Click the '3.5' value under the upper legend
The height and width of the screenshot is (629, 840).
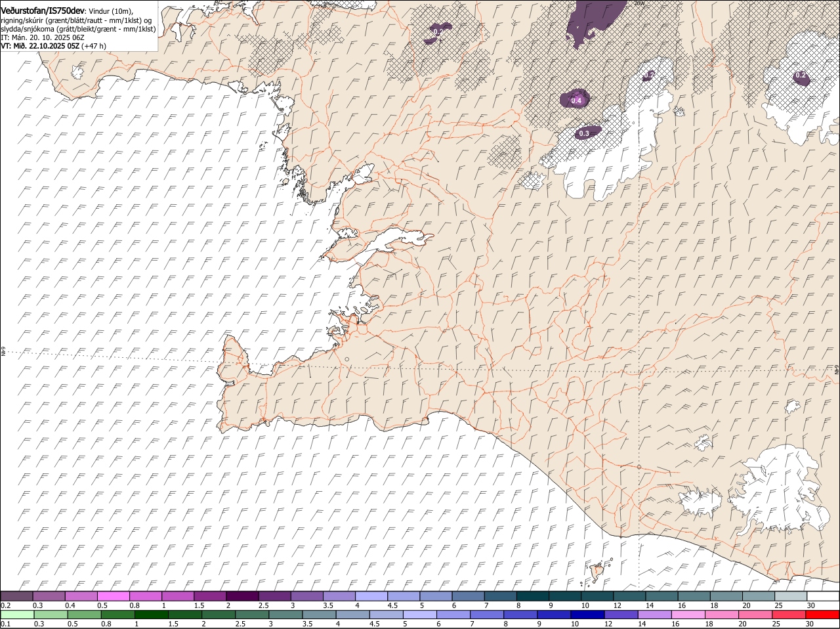pos(329,605)
